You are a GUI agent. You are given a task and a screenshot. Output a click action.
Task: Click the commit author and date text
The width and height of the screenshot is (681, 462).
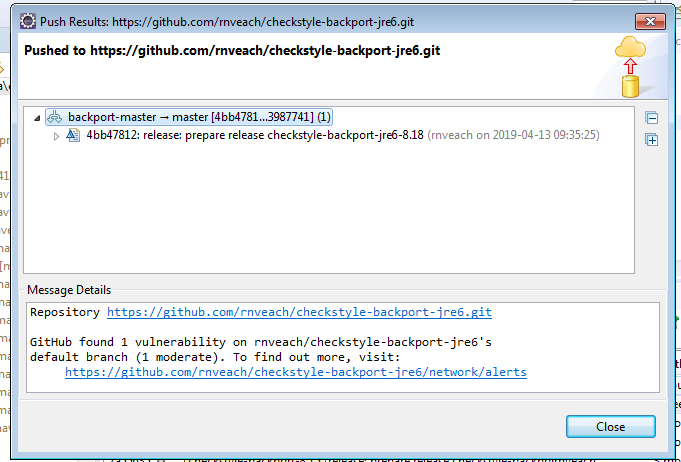tap(513, 135)
